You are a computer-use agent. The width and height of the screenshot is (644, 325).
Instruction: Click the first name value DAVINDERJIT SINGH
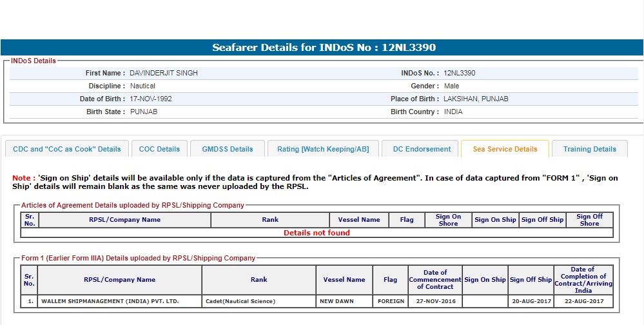[164, 74]
